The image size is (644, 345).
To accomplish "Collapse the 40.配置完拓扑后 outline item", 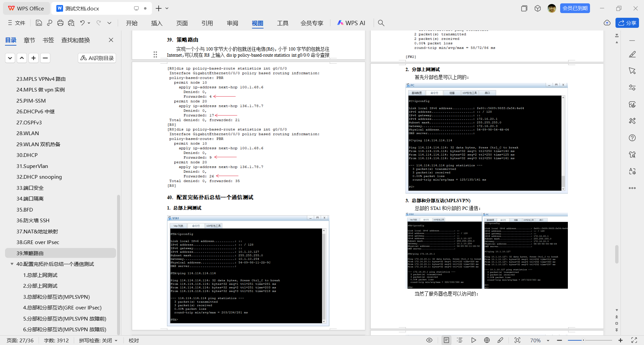I will coord(12,264).
